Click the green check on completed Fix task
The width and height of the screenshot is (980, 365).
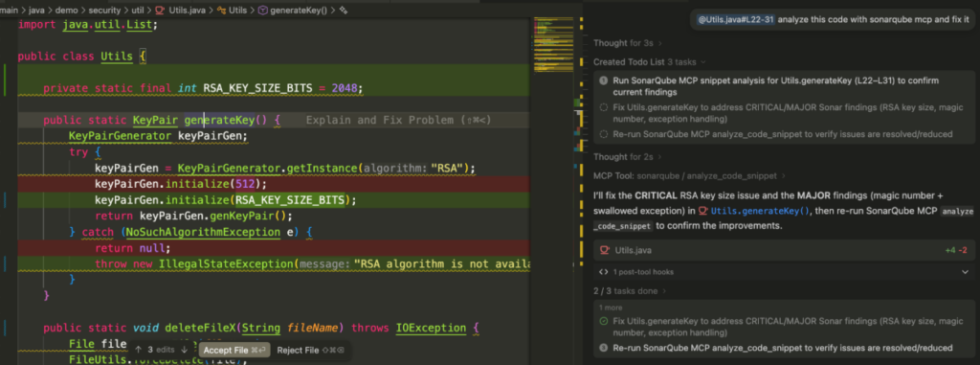coord(604,321)
